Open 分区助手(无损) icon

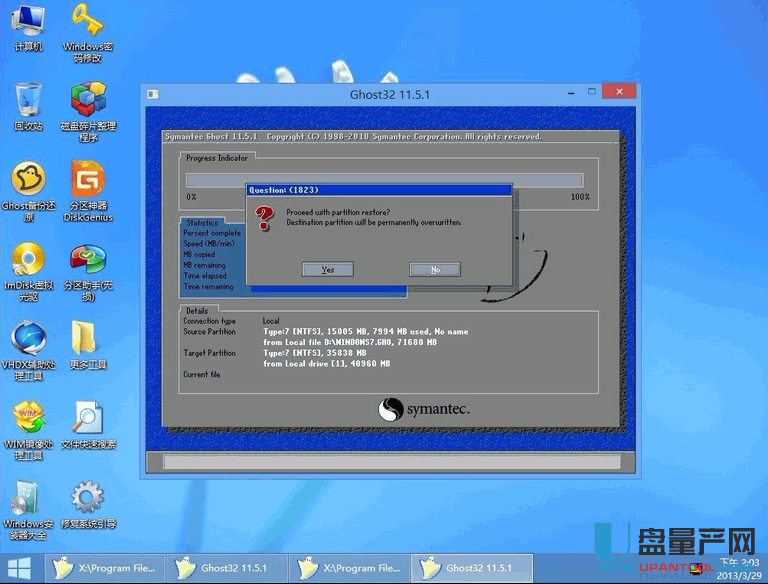88,272
